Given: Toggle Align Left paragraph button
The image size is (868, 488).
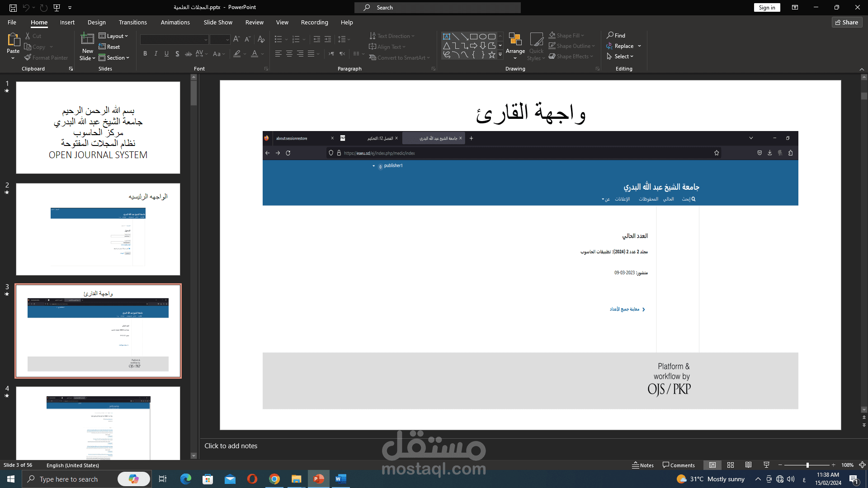Looking at the screenshot, I should [x=278, y=54].
